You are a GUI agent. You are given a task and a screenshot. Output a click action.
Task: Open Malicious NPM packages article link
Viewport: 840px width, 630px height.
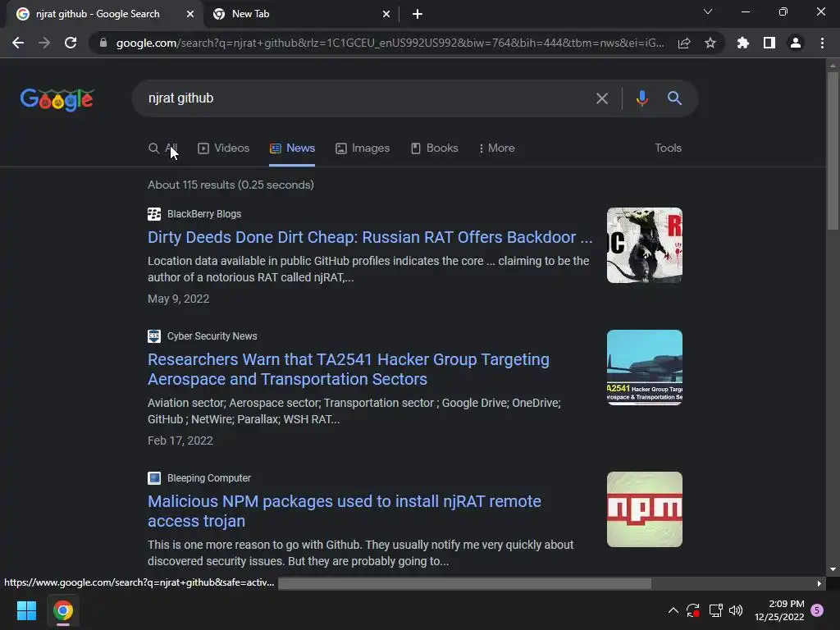tap(345, 511)
